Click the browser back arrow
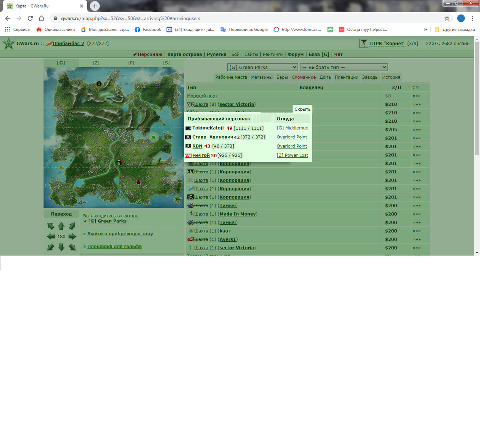This screenshot has height=448, width=480. [x=8, y=18]
